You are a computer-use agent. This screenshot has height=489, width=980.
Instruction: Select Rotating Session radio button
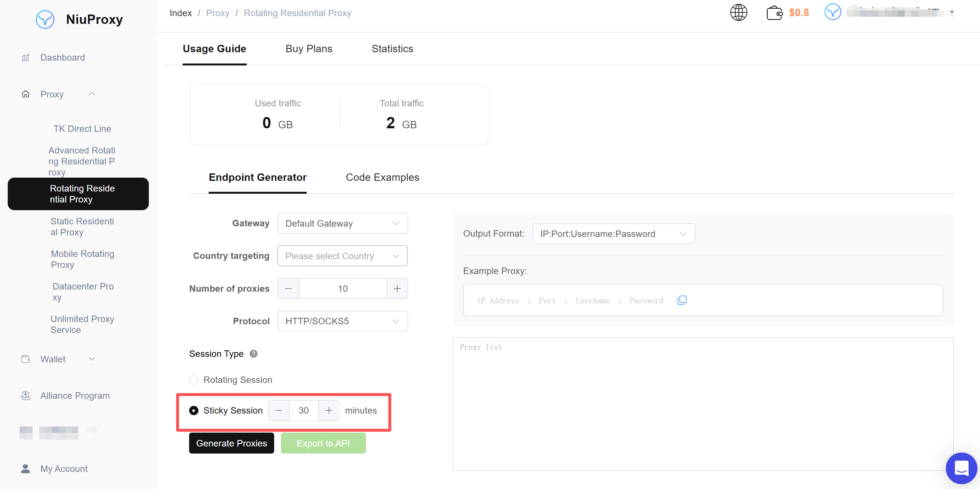tap(194, 380)
